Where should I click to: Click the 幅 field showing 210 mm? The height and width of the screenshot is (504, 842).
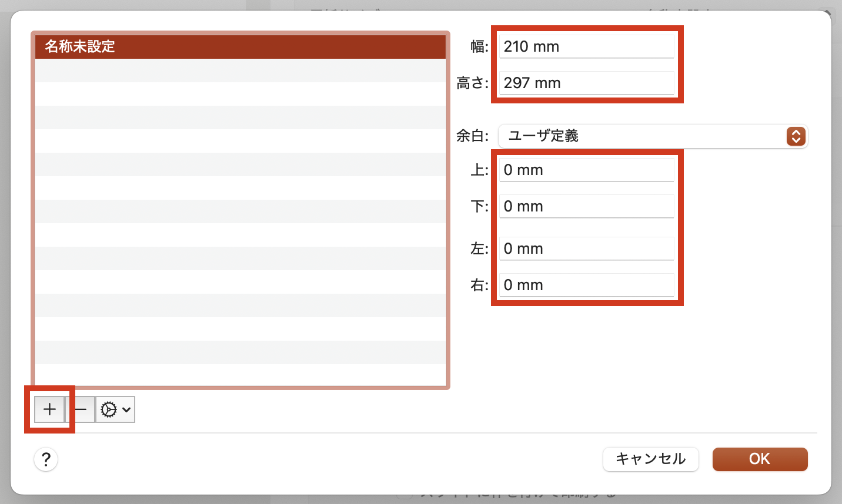586,46
